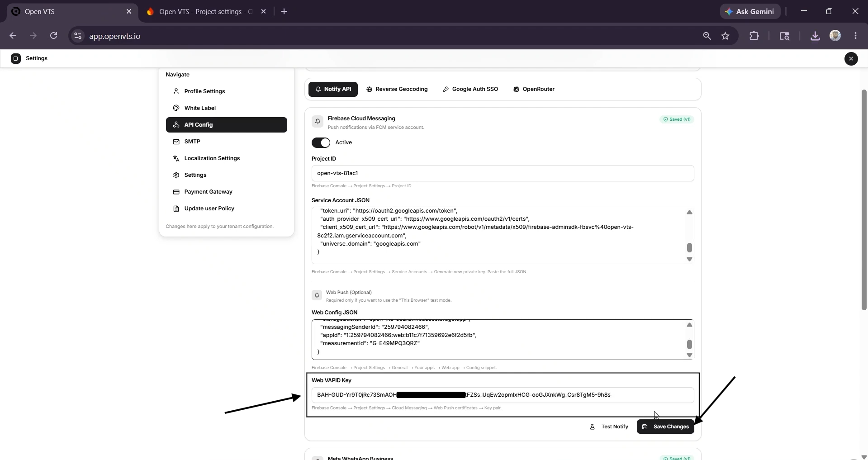Close the Open VTS browser tab

click(129, 12)
